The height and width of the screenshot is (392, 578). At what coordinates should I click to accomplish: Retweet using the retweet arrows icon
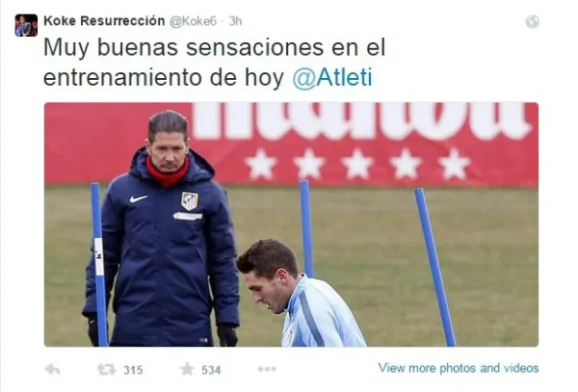pos(106,369)
